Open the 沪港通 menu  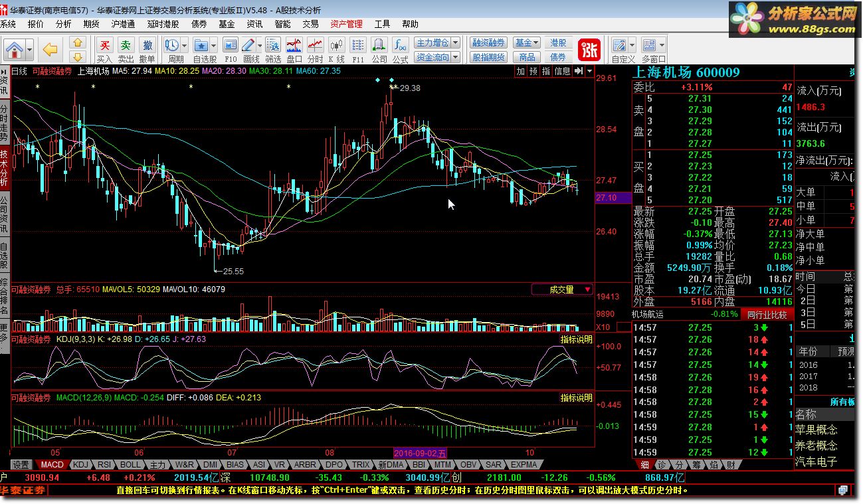tap(124, 24)
